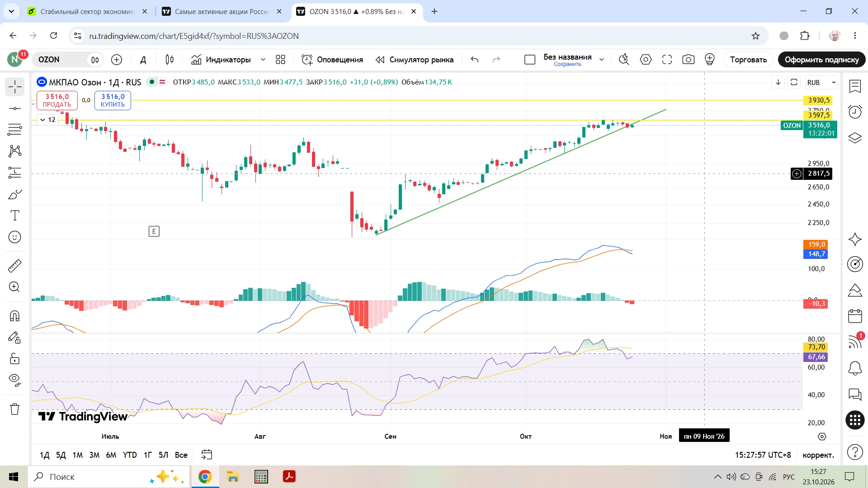868x488 pixels.
Task: Click the КУПИТЬ 3516,0 button
Action: [x=113, y=100]
